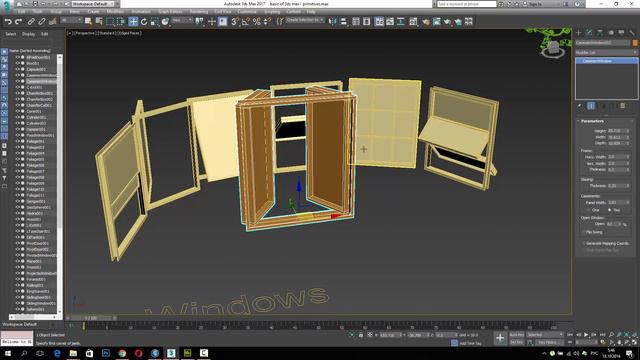Activate the Select and Link tool
This screenshot has height=360, width=640.
(x=31, y=22)
